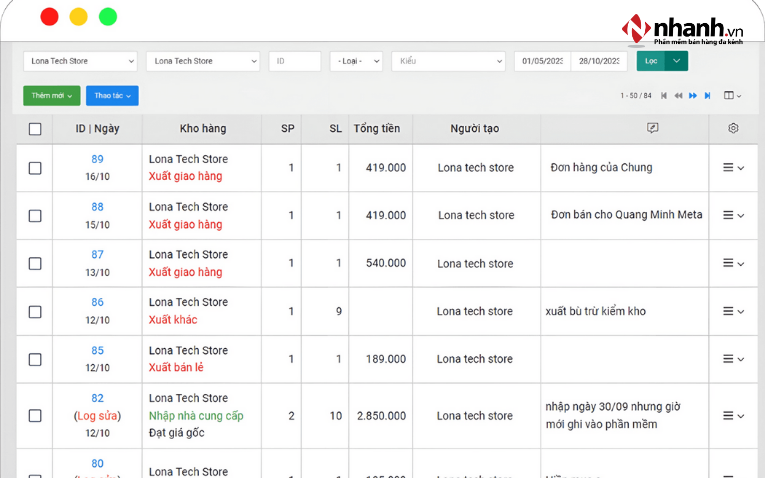This screenshot has width=765, height=478.
Task: Check the box for order 88
Action: click(x=35, y=216)
